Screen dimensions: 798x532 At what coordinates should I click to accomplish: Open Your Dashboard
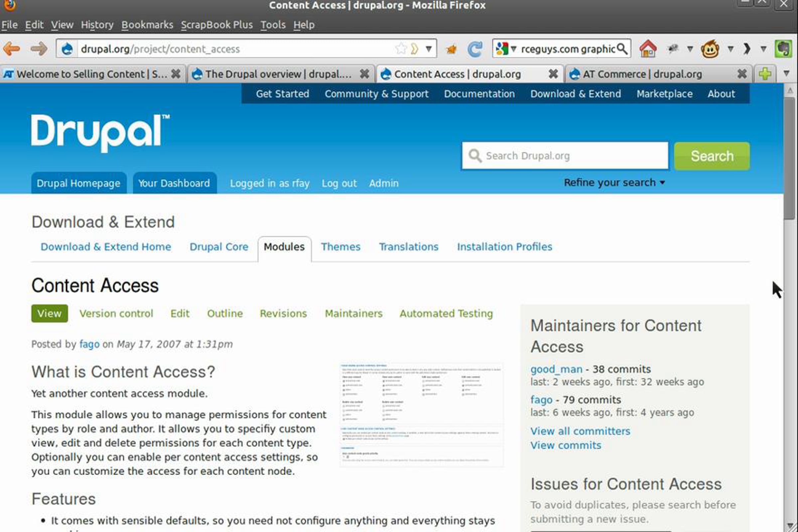pyautogui.click(x=174, y=183)
